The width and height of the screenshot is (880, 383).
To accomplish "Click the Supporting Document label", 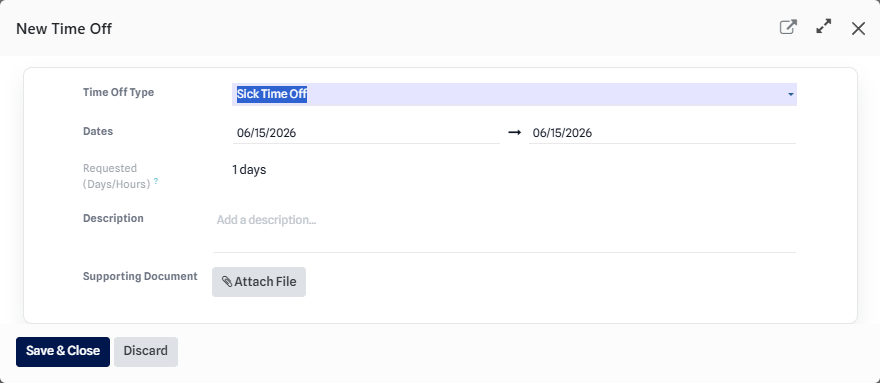I will coord(140,276).
